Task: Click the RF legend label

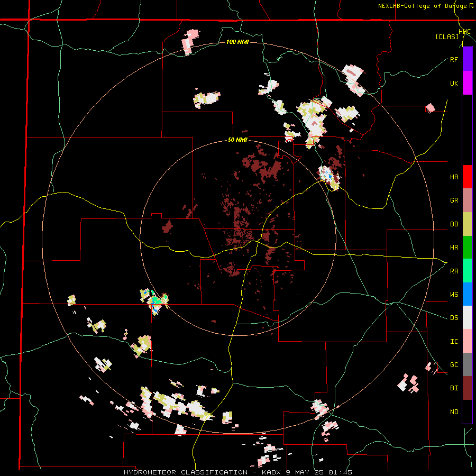Action: click(x=454, y=59)
